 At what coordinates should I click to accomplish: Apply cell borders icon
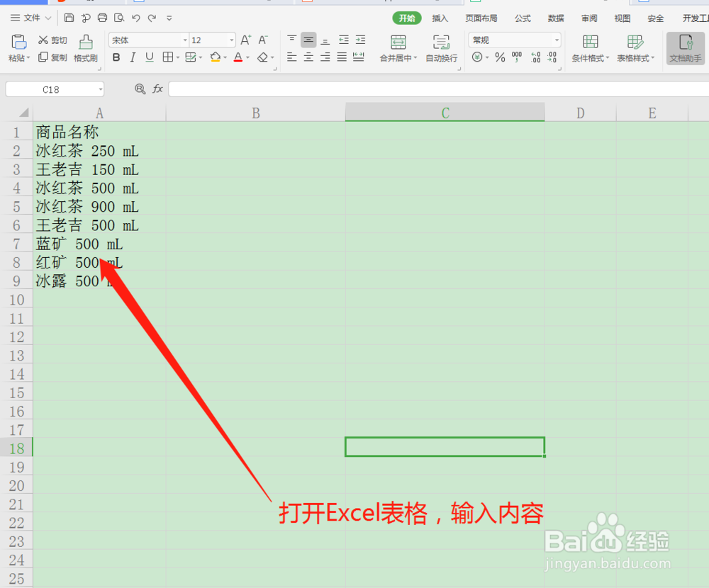(168, 57)
